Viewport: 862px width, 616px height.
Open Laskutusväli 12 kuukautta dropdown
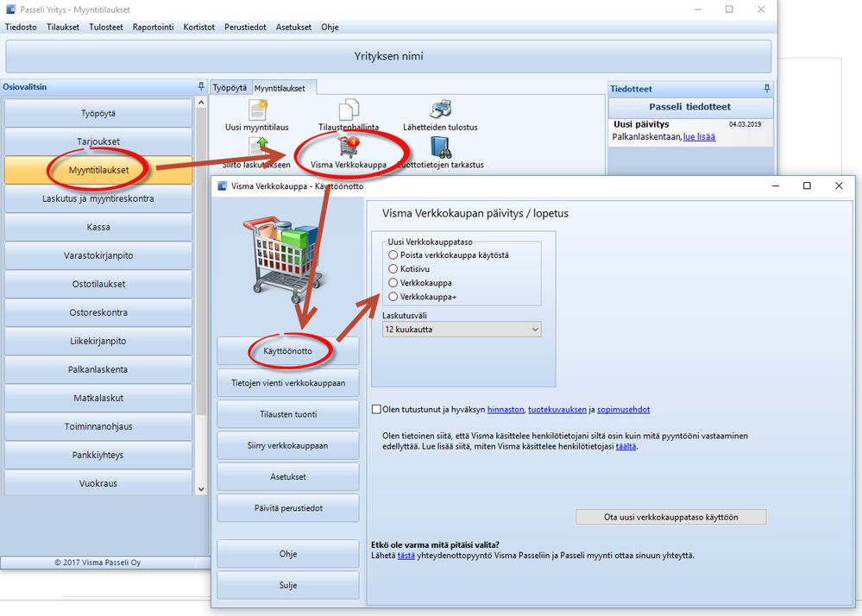point(462,330)
